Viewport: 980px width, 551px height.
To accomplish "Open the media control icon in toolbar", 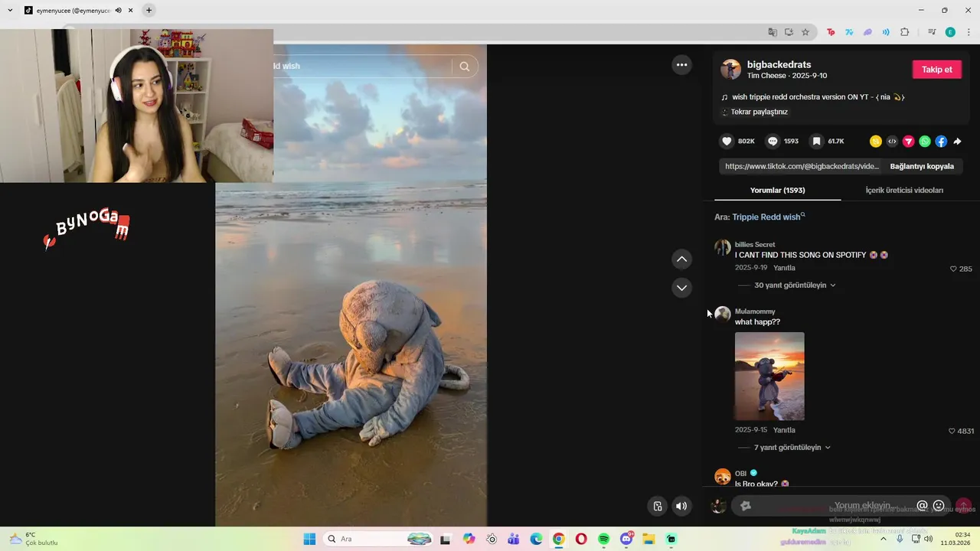I will coord(932,32).
